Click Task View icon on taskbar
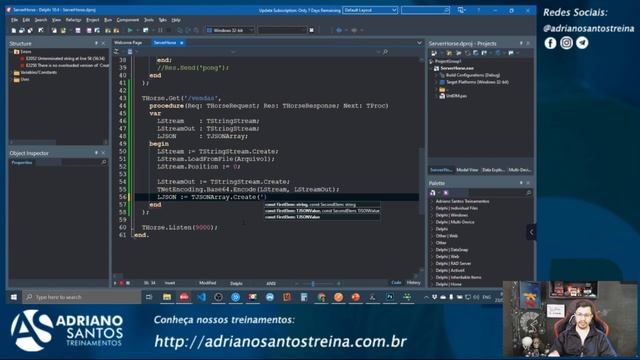 pyautogui.click(x=149, y=297)
